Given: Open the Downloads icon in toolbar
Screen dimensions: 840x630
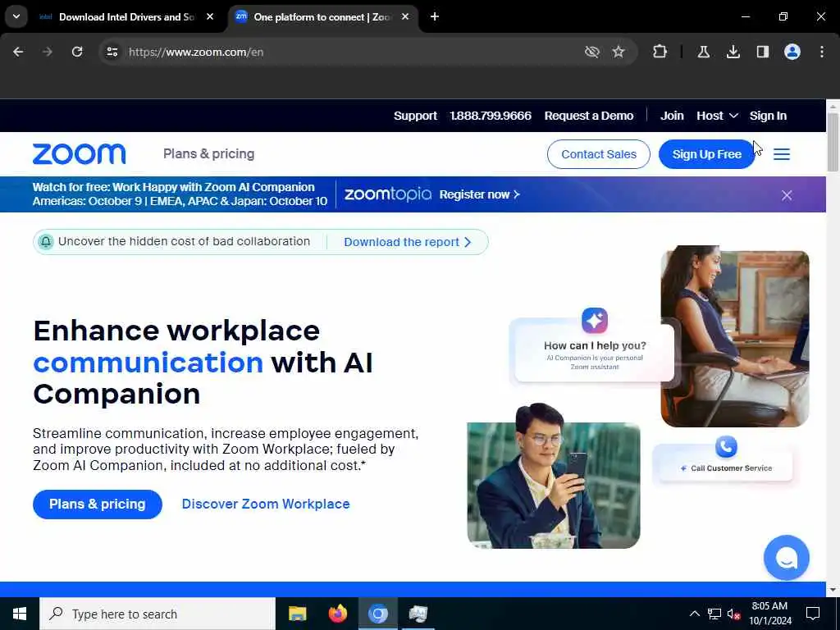Looking at the screenshot, I should click(x=733, y=52).
